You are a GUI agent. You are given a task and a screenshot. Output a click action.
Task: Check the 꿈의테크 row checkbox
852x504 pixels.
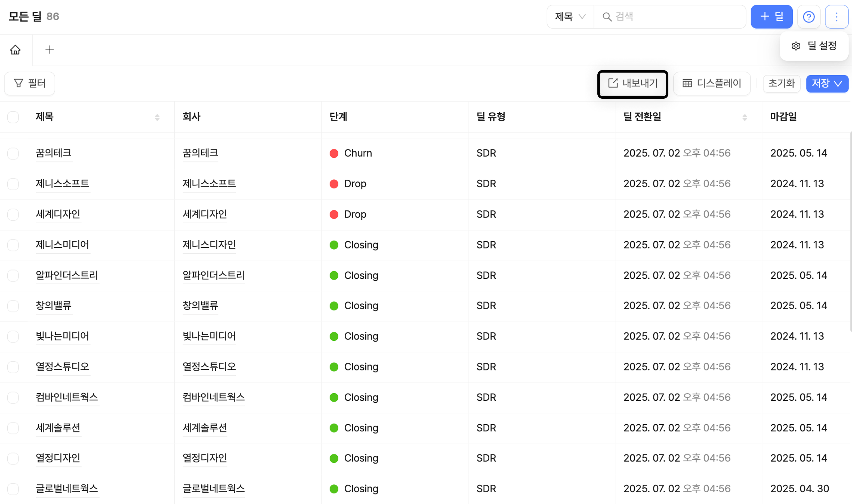[13, 154]
